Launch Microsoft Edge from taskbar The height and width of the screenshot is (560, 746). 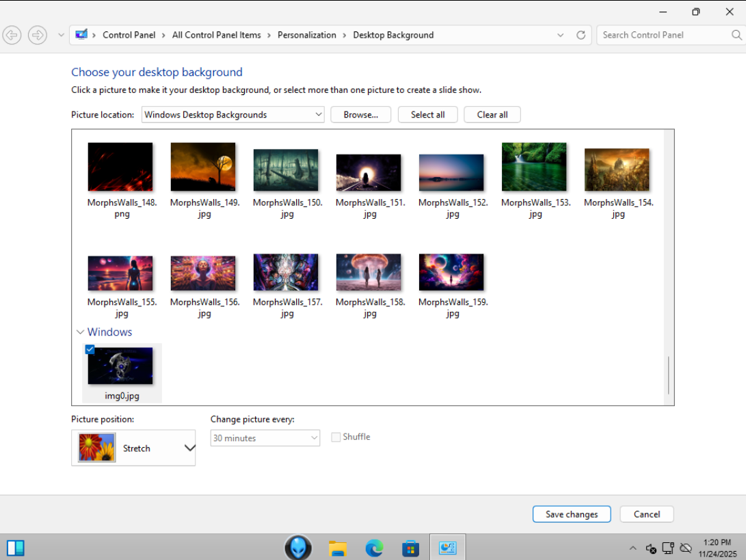[x=375, y=548]
